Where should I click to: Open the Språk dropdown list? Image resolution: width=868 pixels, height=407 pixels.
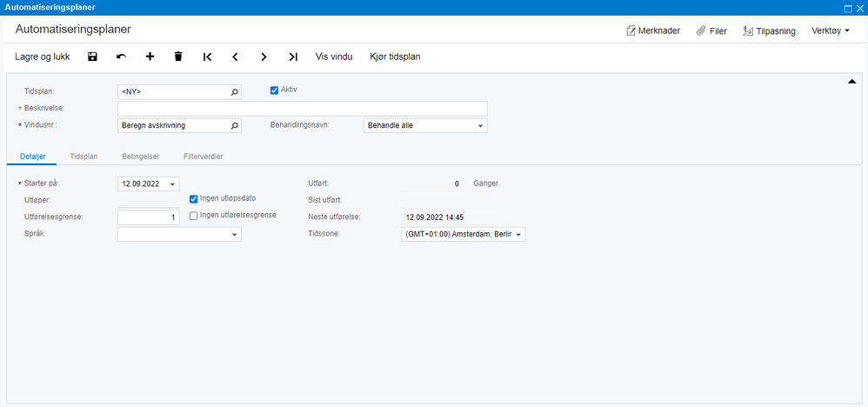[x=235, y=235]
